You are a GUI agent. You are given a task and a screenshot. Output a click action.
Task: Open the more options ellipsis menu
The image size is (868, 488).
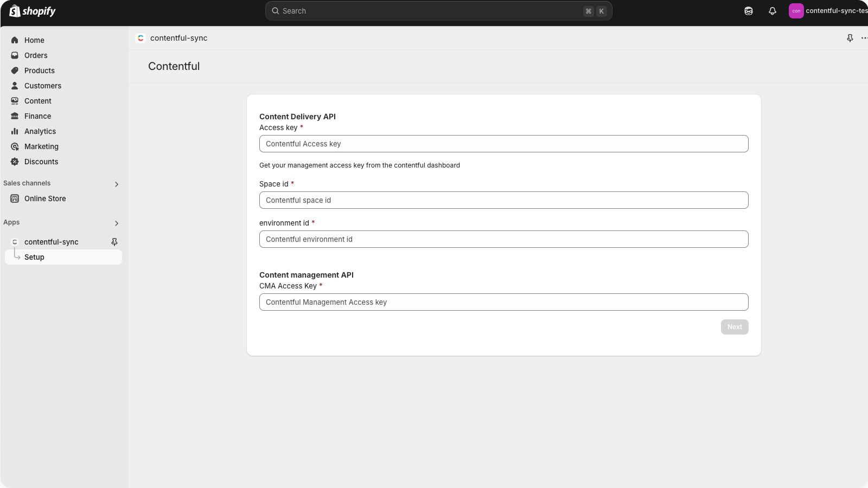pyautogui.click(x=864, y=38)
